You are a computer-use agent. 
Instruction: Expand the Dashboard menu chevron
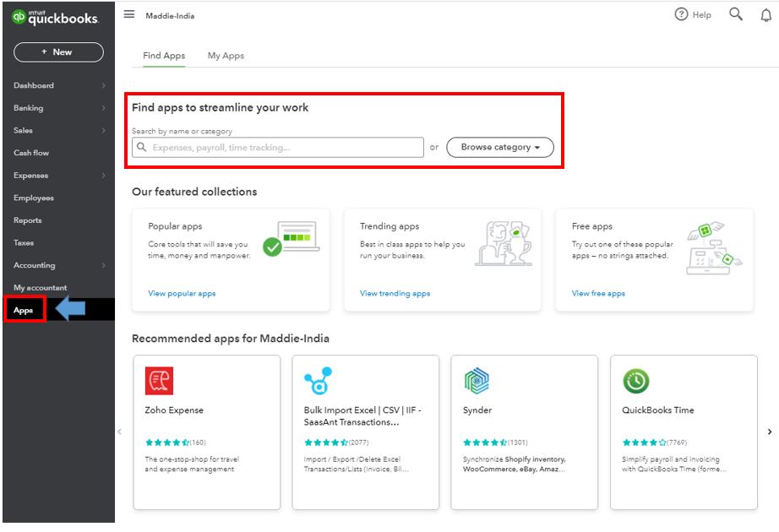[x=103, y=85]
